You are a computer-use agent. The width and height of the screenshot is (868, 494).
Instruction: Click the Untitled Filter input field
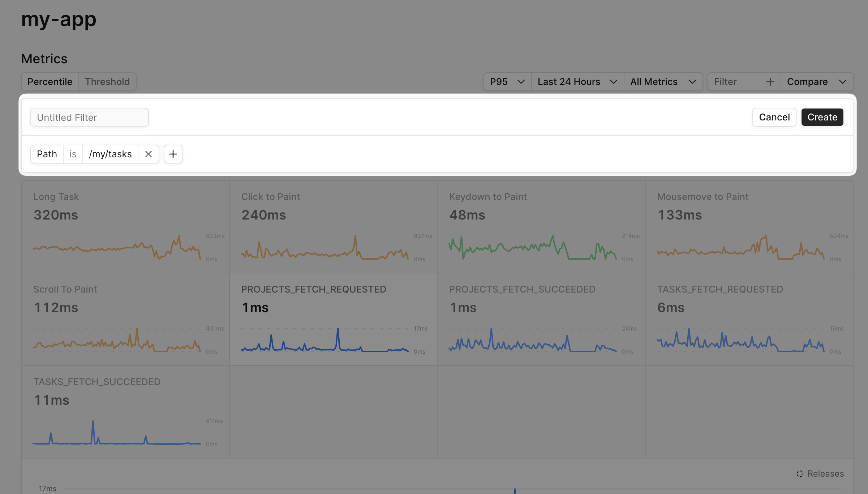89,117
